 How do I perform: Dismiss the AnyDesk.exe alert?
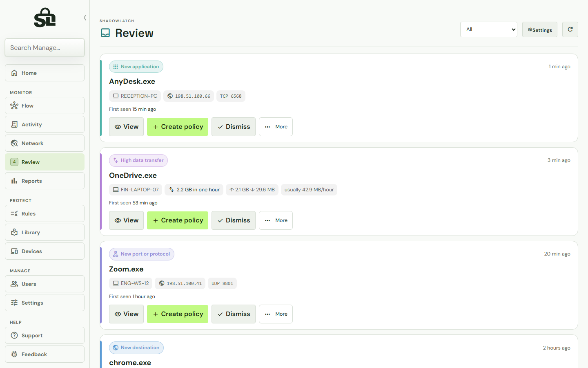click(x=234, y=127)
